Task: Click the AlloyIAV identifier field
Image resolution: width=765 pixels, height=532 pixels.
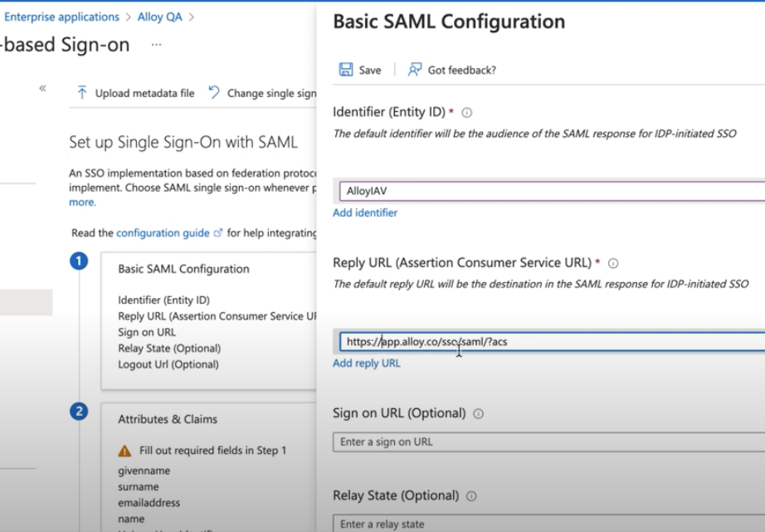Action: pyautogui.click(x=548, y=191)
